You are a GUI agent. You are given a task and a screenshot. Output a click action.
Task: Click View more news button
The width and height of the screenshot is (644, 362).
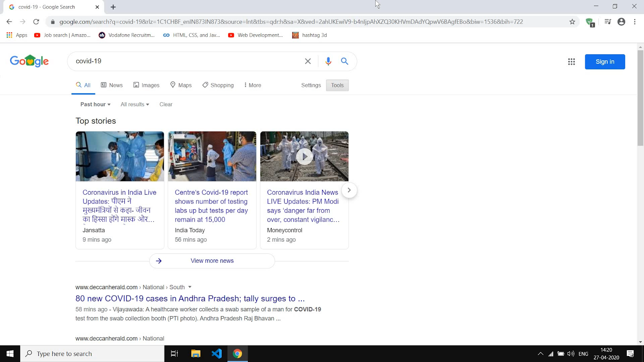click(212, 261)
